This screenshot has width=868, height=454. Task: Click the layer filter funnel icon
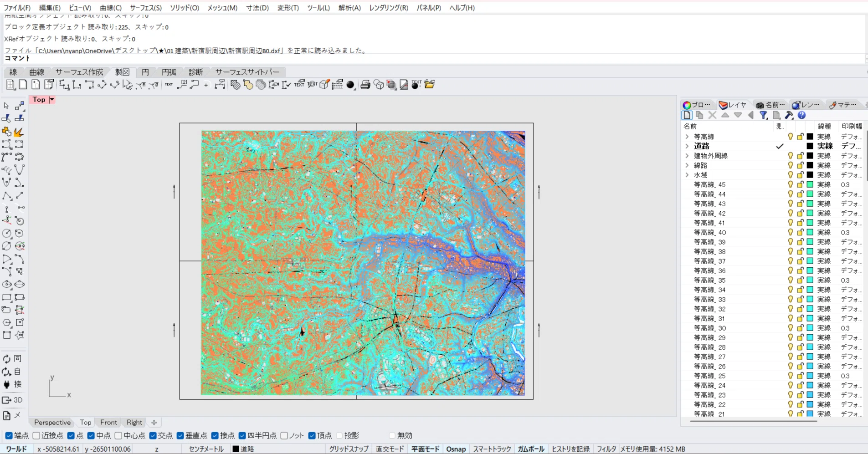(764, 115)
